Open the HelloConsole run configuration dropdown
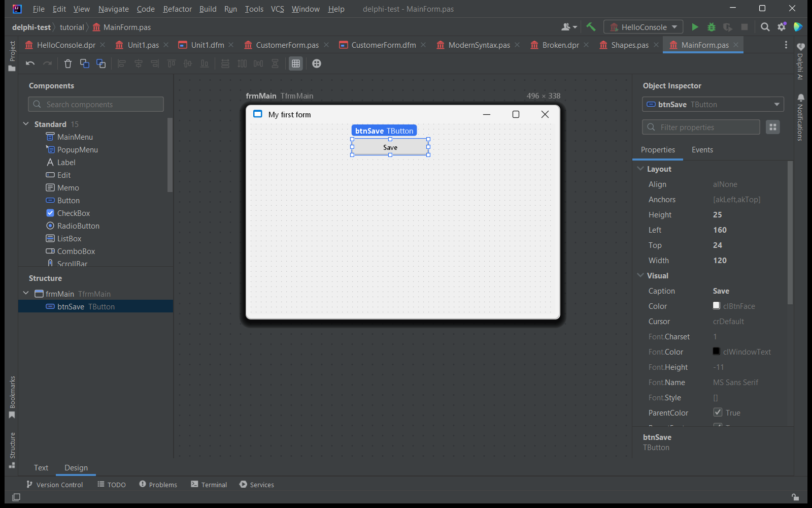812x508 pixels. pos(644,27)
